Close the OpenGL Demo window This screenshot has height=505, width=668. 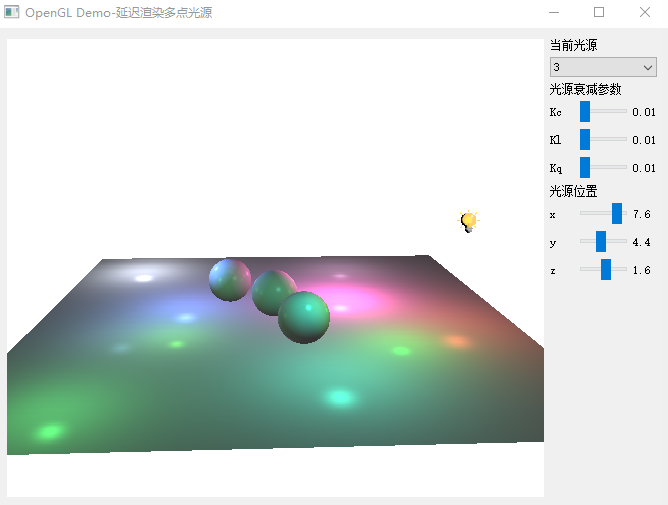click(x=645, y=12)
